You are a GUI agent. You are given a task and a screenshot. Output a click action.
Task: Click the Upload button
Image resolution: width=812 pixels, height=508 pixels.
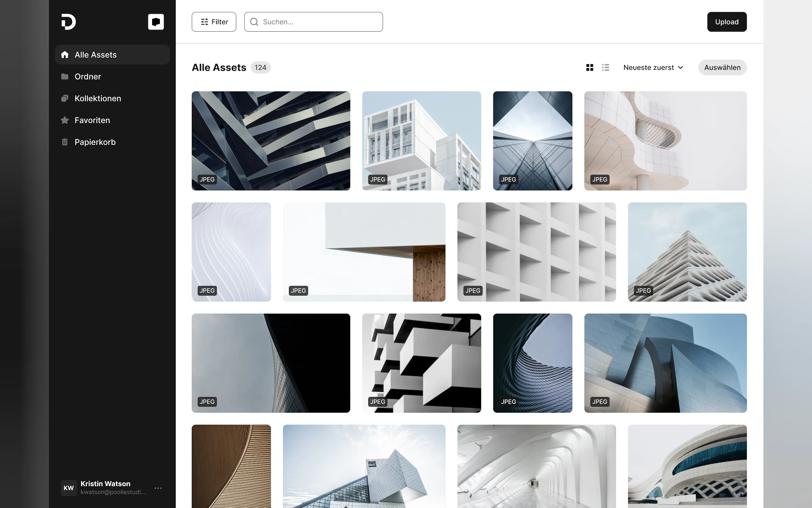pyautogui.click(x=726, y=22)
